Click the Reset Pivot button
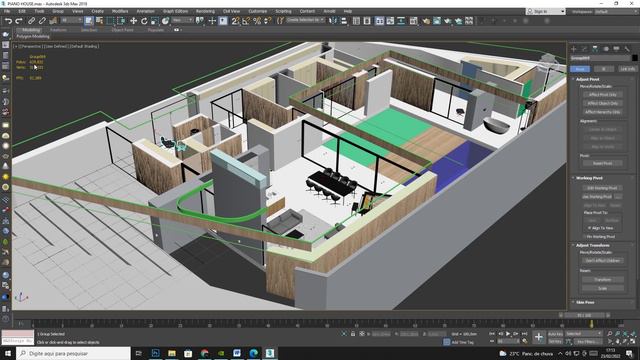 pyautogui.click(x=602, y=163)
